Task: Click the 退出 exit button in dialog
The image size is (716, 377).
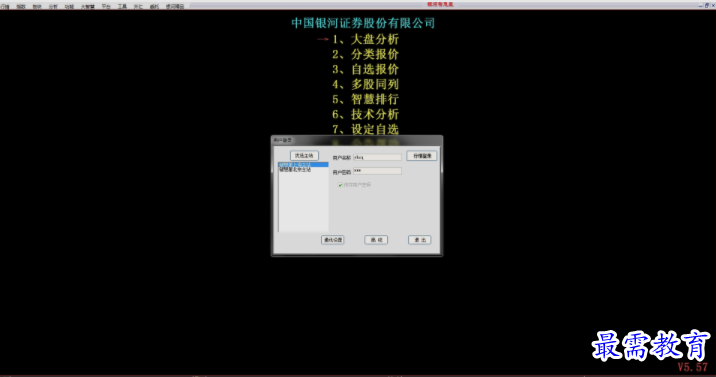Action: [419, 240]
